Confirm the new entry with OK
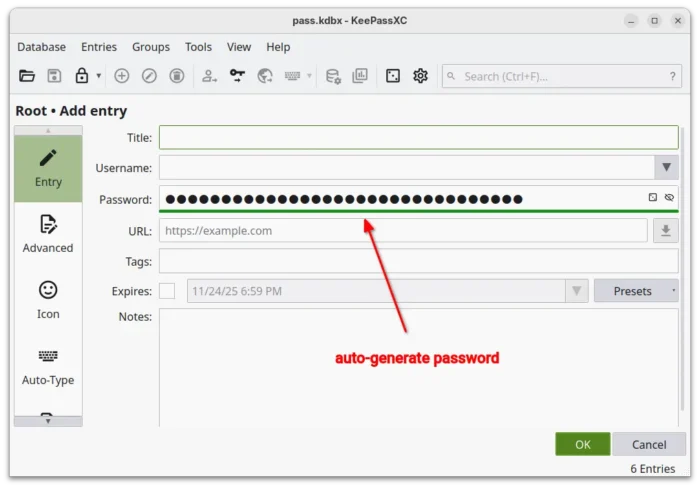The height and width of the screenshot is (488, 700). tap(583, 444)
